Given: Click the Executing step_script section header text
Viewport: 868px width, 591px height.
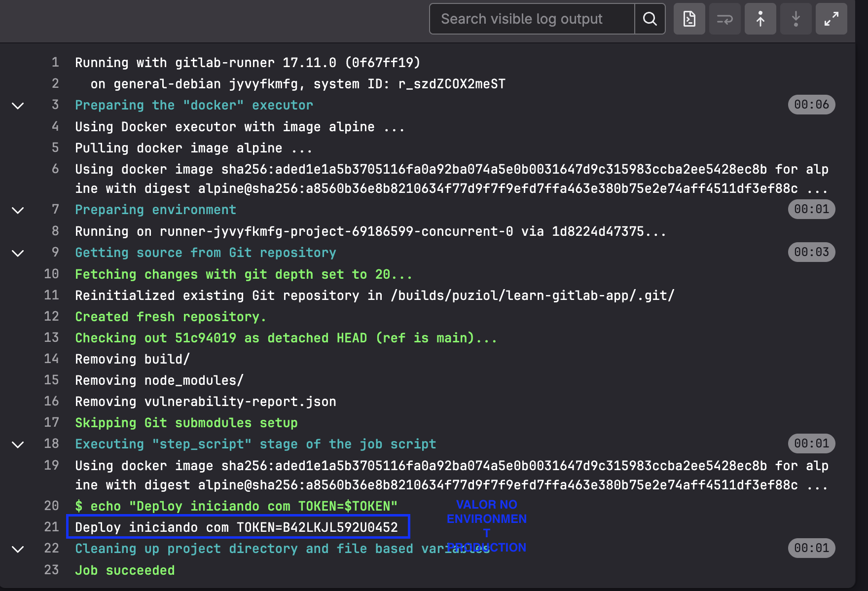Looking at the screenshot, I should (x=255, y=444).
